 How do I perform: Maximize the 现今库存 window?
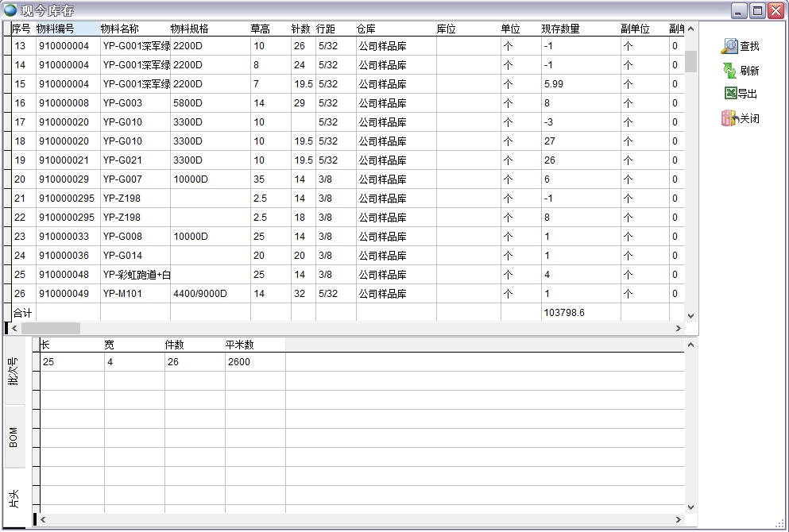coord(756,10)
